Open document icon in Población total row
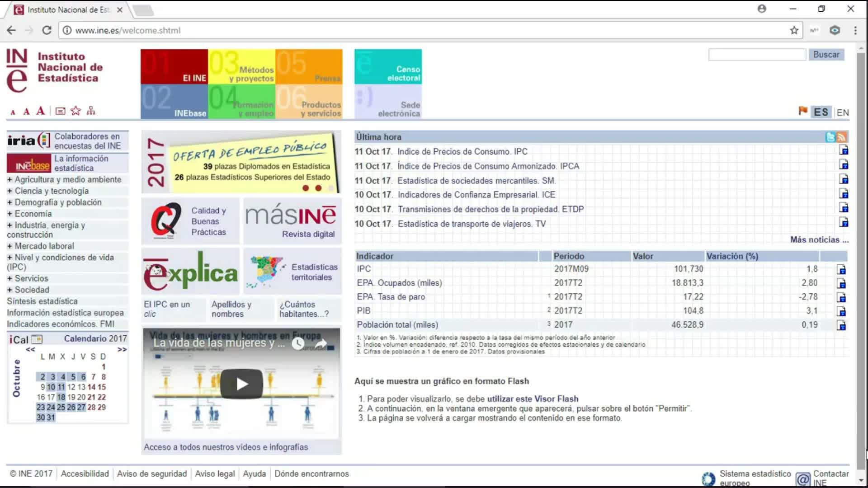Screen dimensions: 868x488 (x=841, y=325)
